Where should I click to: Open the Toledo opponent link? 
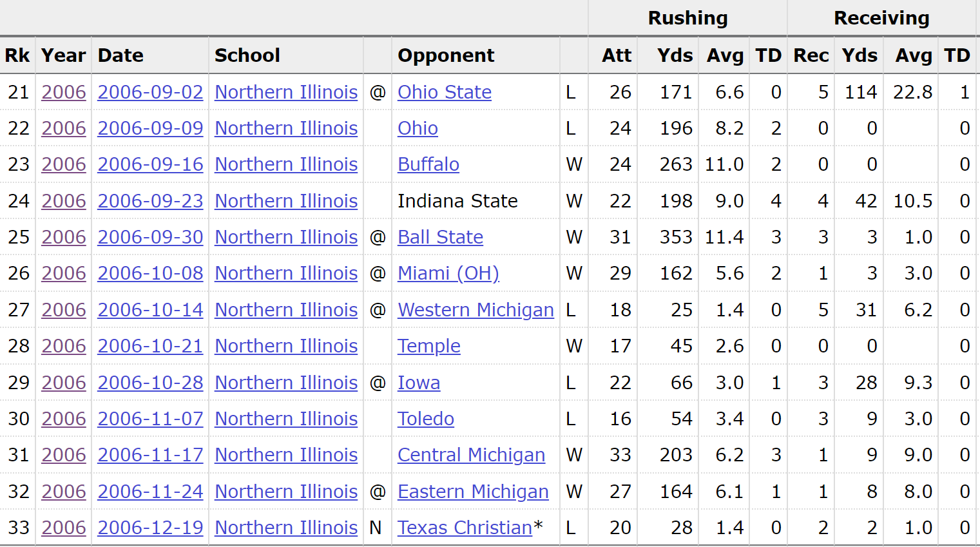[x=425, y=419]
